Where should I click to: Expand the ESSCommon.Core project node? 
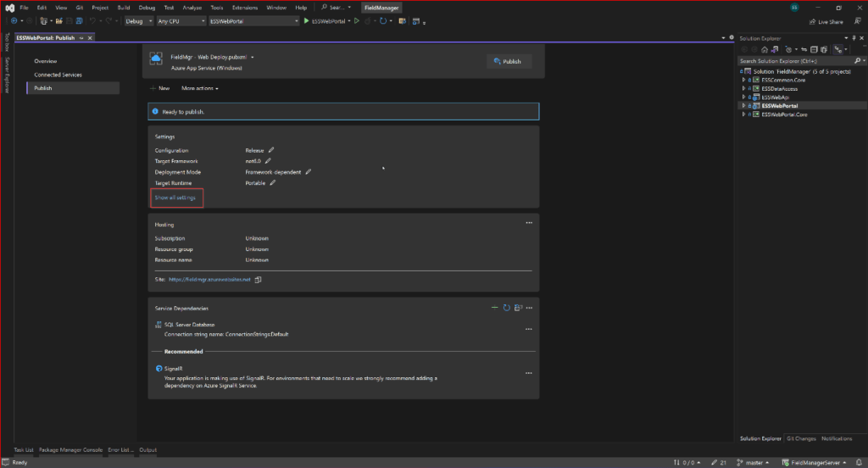(743, 80)
